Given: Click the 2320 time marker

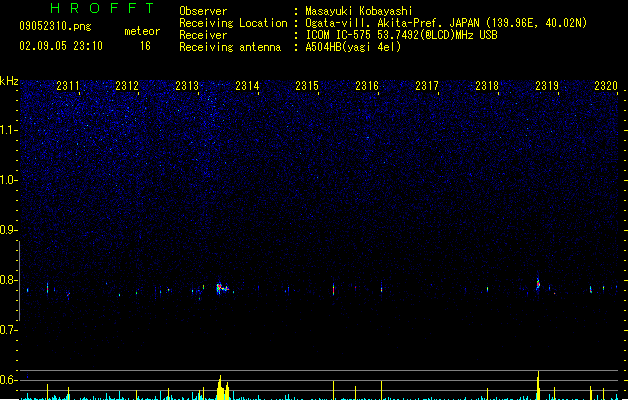Looking at the screenshot, I should point(606,86).
